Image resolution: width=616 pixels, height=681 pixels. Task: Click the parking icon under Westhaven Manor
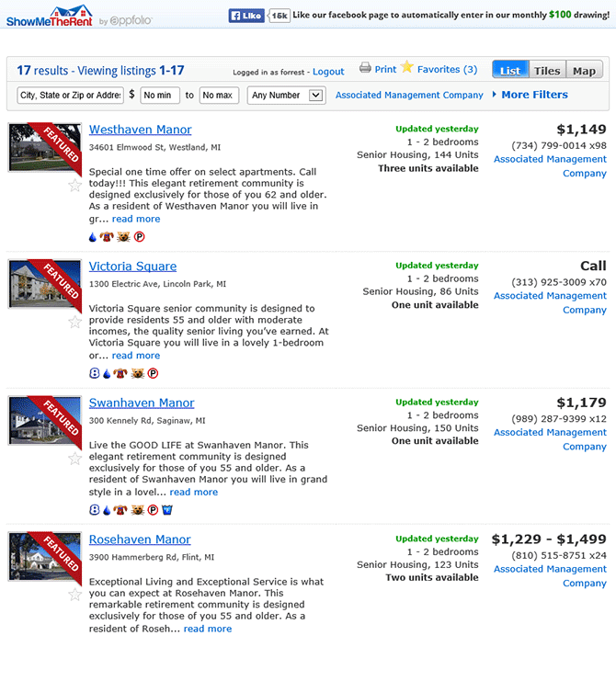click(140, 237)
